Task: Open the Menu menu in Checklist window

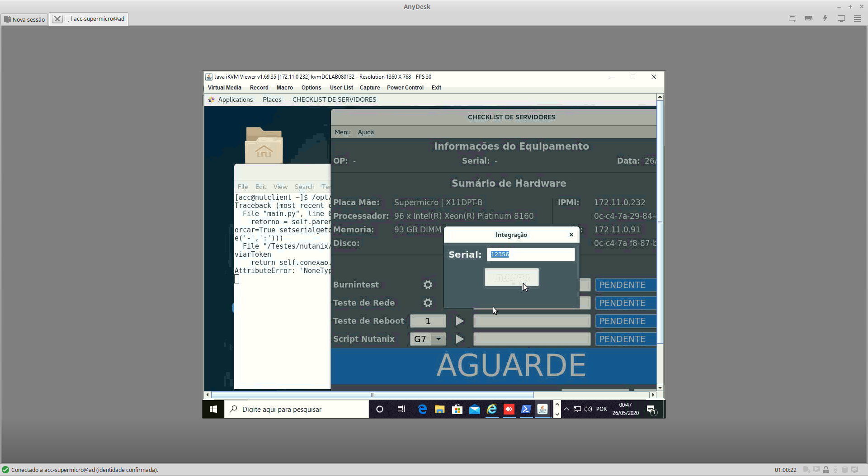Action: click(342, 132)
